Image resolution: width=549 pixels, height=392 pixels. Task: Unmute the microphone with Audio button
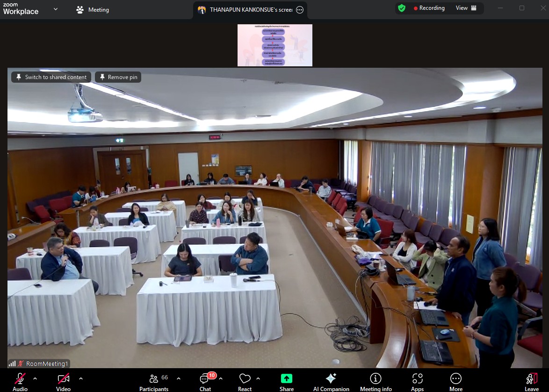pyautogui.click(x=20, y=382)
